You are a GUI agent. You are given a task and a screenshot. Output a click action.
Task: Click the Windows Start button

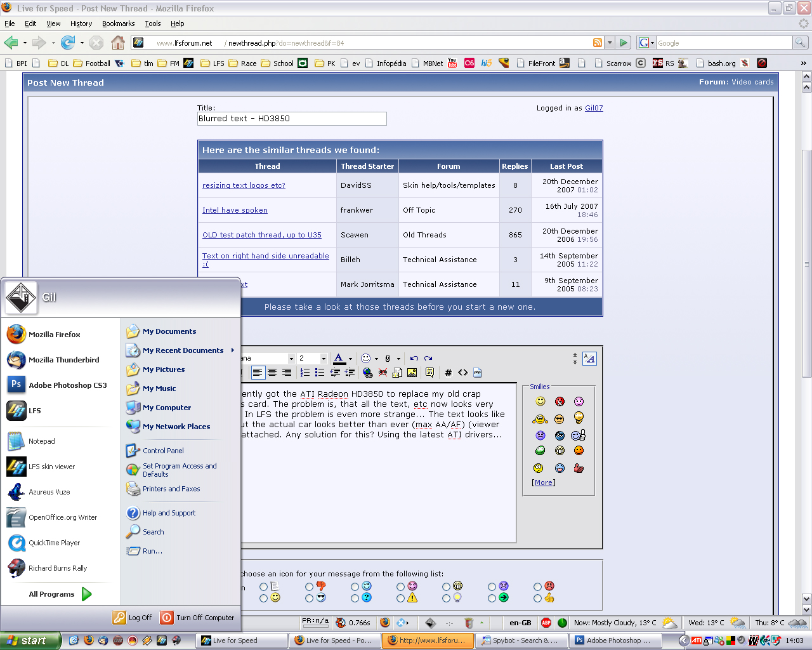(30, 640)
